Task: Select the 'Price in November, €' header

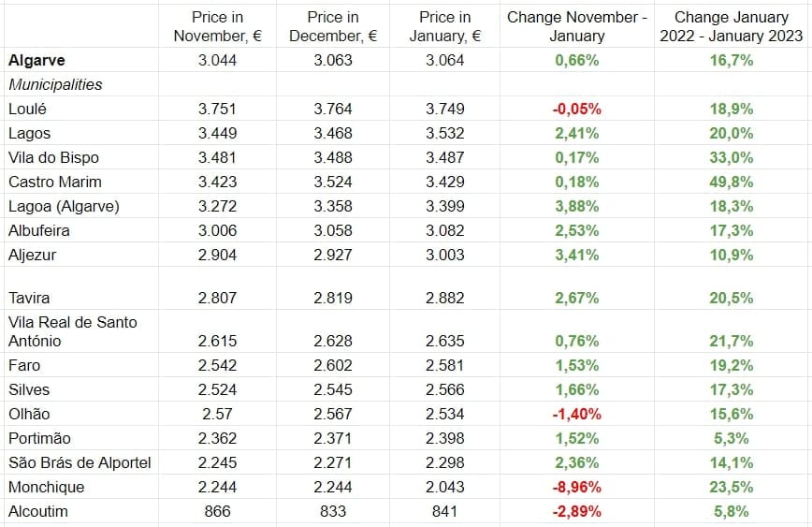Action: point(217,26)
